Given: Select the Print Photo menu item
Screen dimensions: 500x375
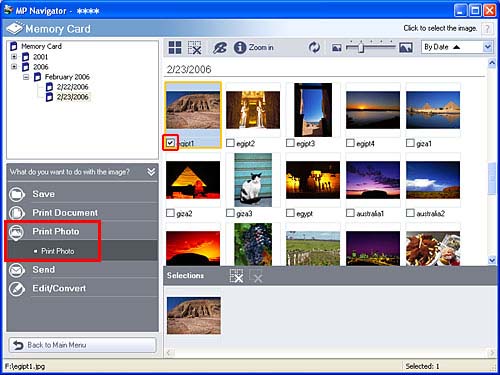Looking at the screenshot, I should pos(56,231).
